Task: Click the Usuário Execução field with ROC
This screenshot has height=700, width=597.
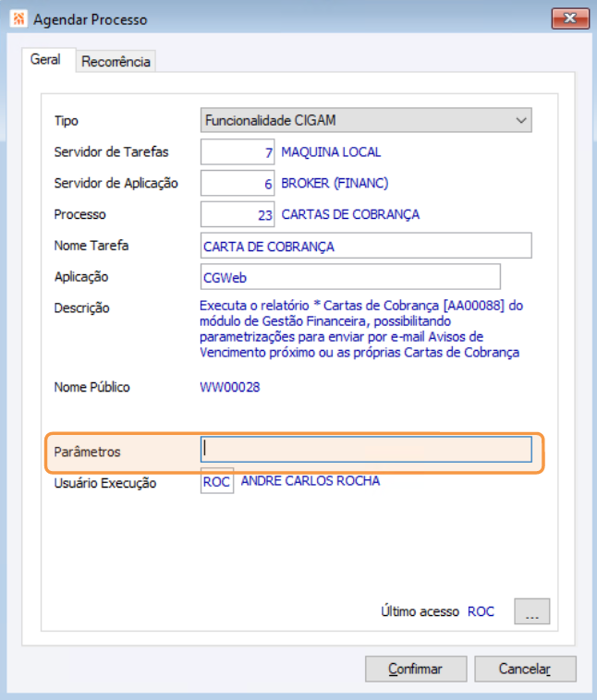Action: point(217,481)
